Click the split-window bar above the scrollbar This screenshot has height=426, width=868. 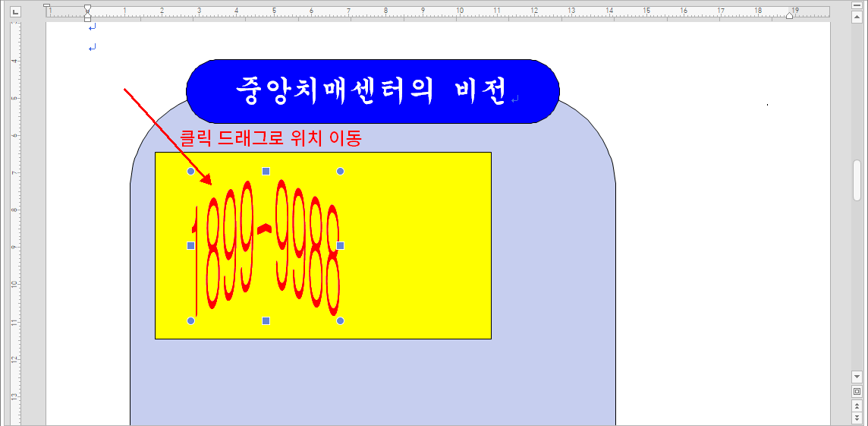857,5
